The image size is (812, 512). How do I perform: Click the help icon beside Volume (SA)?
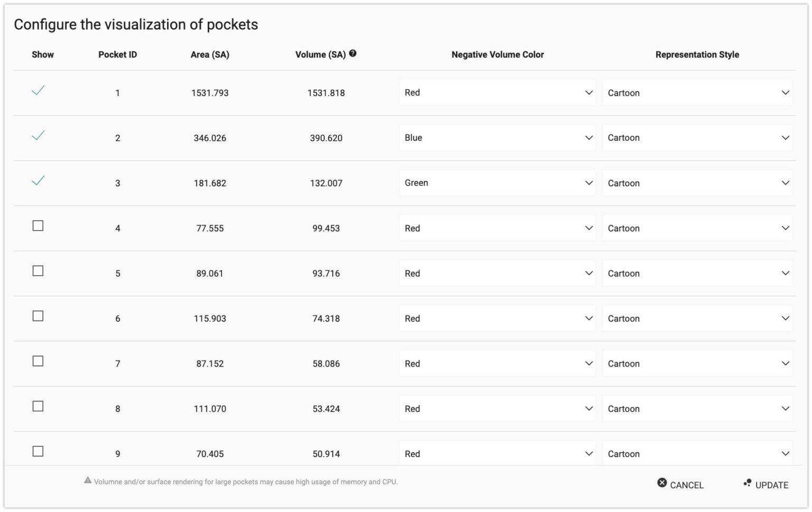click(x=353, y=53)
